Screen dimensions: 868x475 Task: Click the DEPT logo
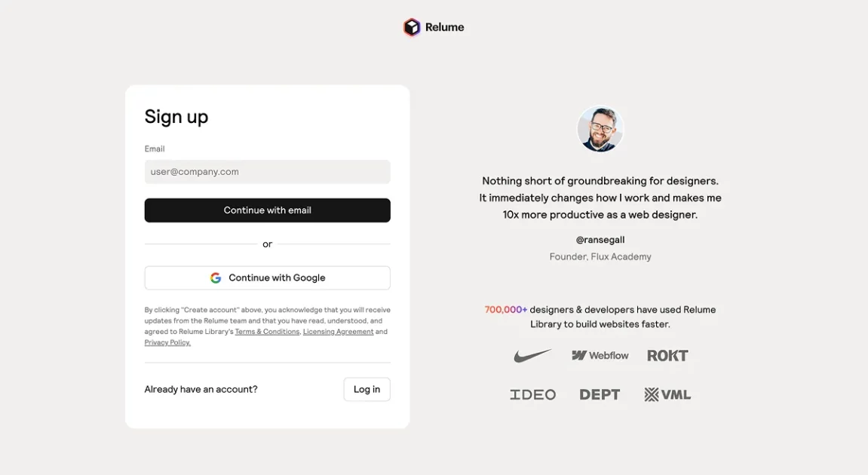(x=600, y=394)
